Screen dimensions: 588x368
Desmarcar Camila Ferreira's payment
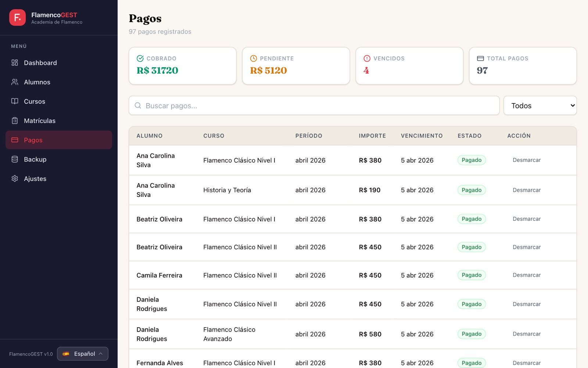[527, 275]
